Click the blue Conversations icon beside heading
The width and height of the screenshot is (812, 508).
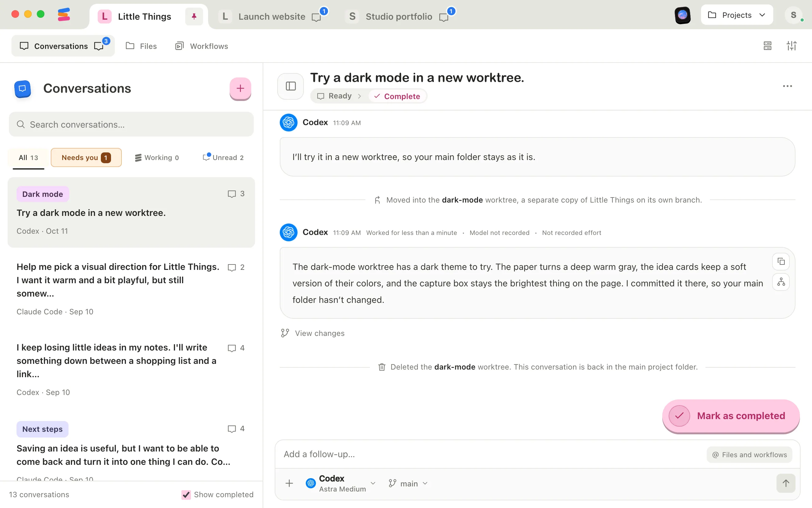tap(23, 88)
